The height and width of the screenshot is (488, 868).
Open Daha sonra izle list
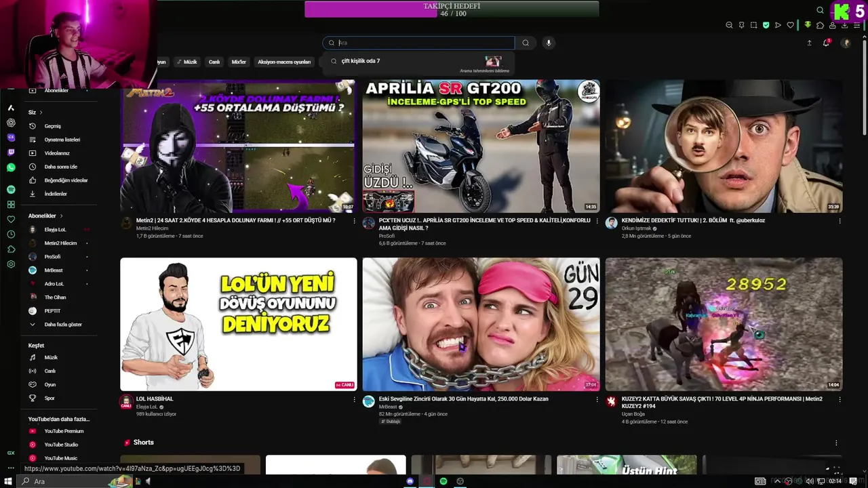pyautogui.click(x=62, y=167)
